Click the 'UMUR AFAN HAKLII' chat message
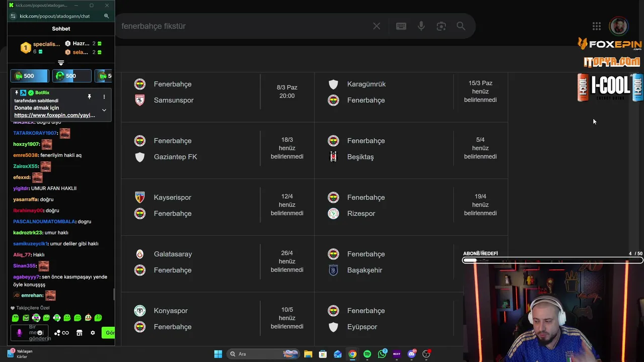Viewport: 644px width, 362px height. click(x=54, y=189)
